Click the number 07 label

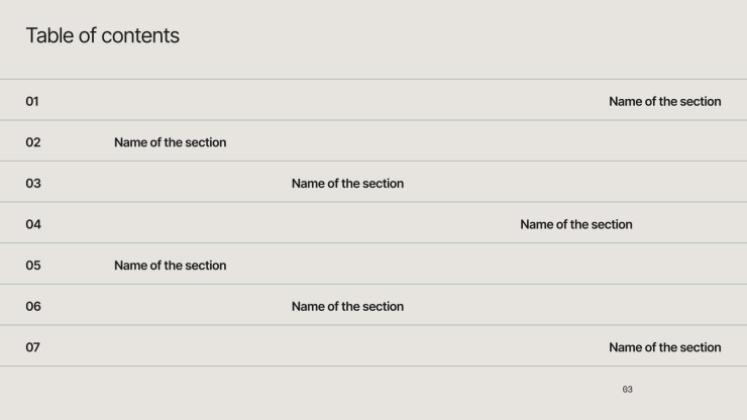[x=33, y=347]
